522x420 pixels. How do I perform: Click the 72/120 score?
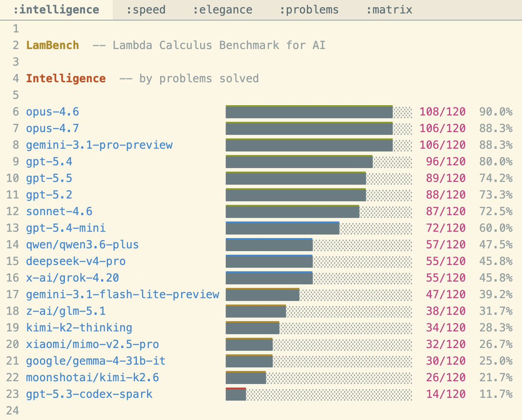click(x=446, y=228)
